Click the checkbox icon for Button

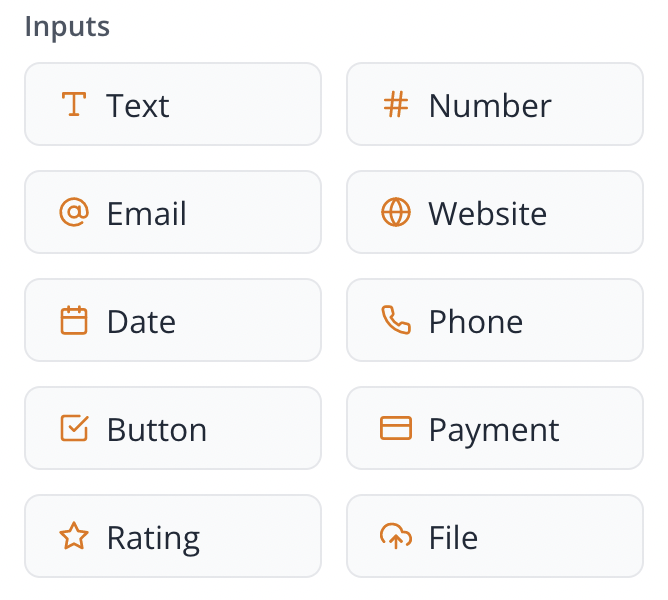click(74, 429)
